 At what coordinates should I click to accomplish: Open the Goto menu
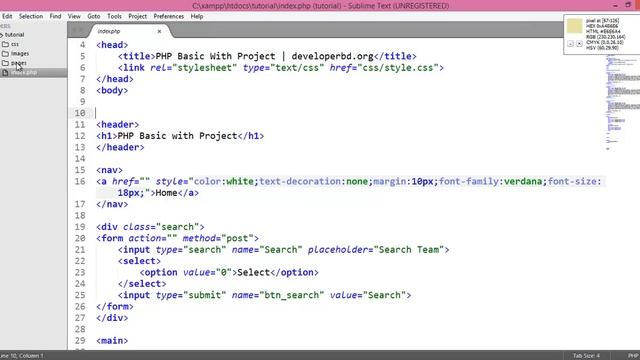point(93,16)
